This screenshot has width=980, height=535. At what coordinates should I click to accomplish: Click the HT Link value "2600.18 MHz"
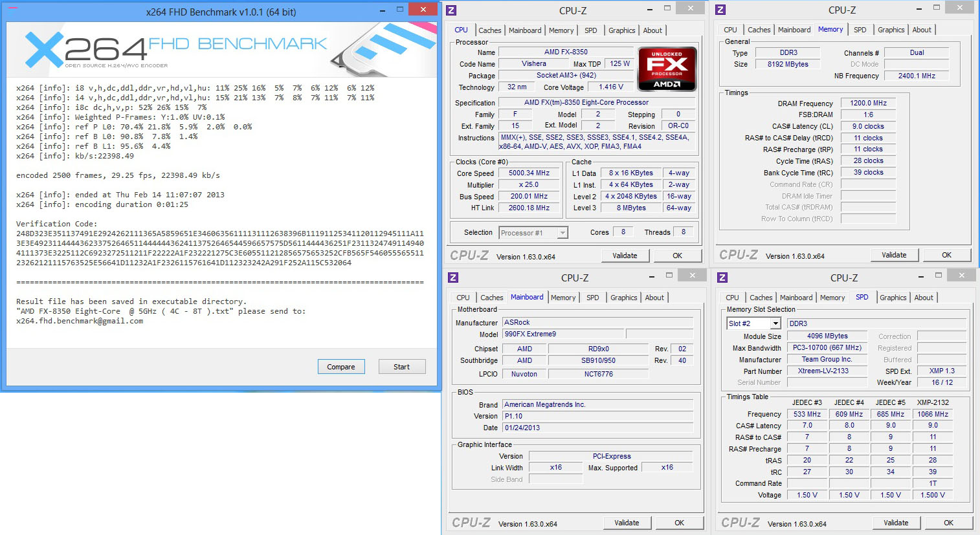(529, 208)
